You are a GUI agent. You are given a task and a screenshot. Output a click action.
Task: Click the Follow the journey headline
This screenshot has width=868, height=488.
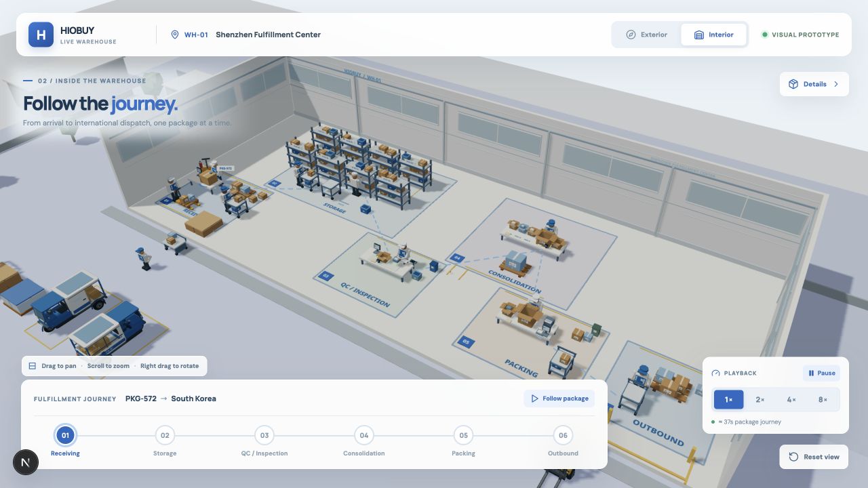pyautogui.click(x=100, y=104)
